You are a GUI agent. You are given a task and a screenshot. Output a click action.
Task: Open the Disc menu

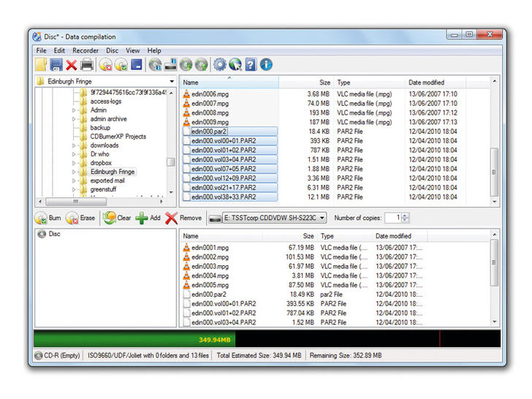pos(113,50)
